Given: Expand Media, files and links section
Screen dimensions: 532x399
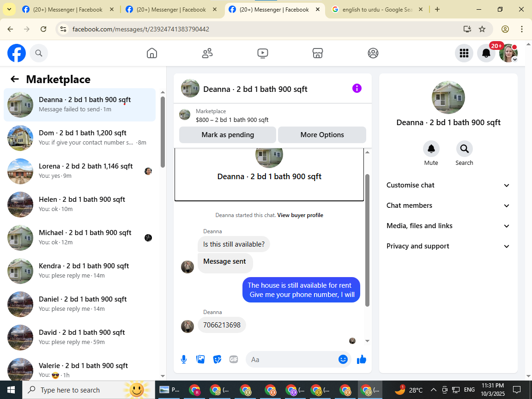Looking at the screenshot, I should [x=448, y=226].
